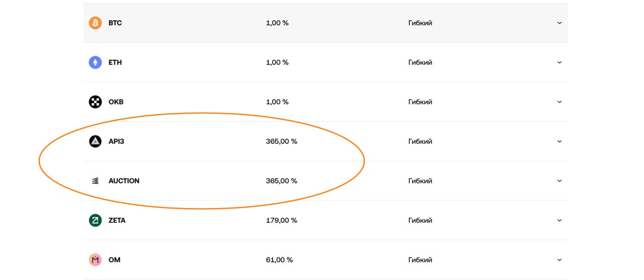Expand the ZETA row chevron
Screen dimensions: 644x280
(x=559, y=220)
